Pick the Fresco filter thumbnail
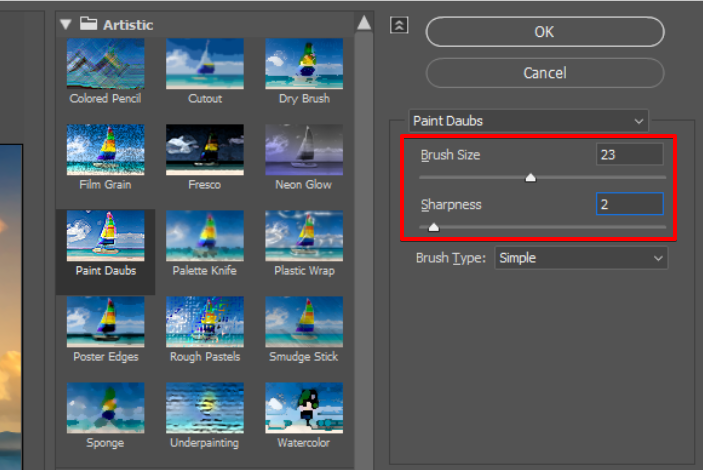Viewport: 703px width, 470px height. 205,149
